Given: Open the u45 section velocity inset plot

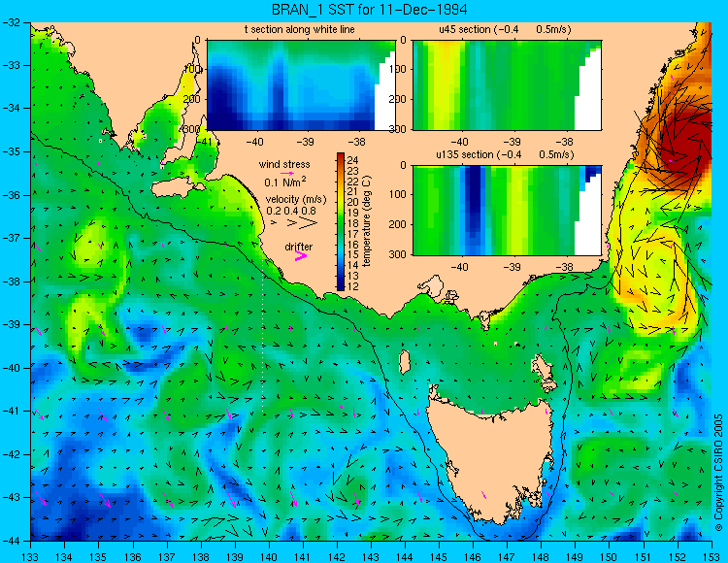Looking at the screenshot, I should [x=507, y=85].
